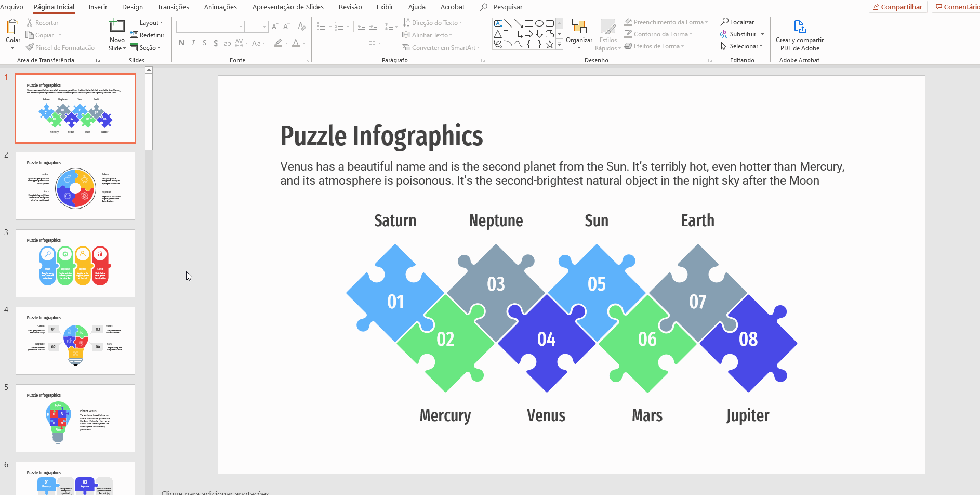Switch to Apresentação de Slides tab

pos(288,7)
